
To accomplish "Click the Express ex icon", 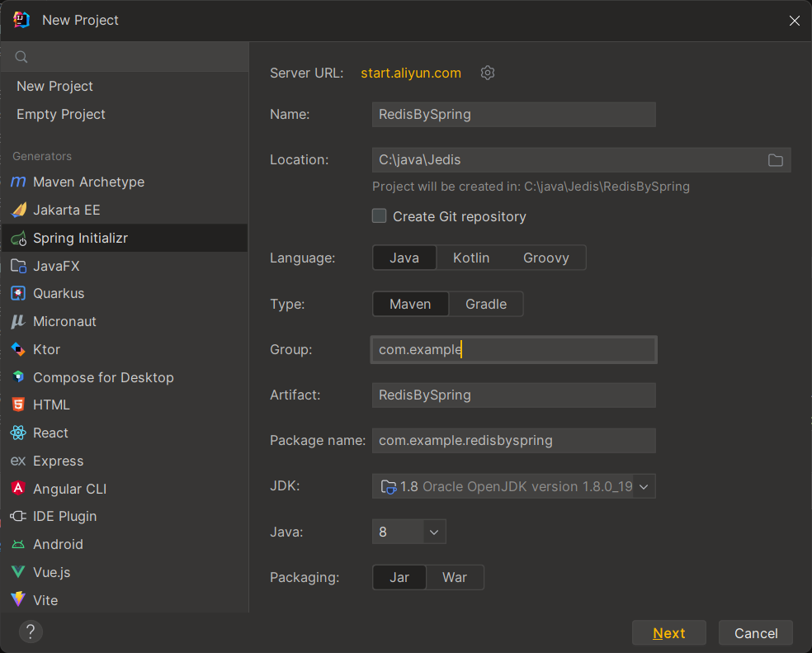I will (18, 461).
